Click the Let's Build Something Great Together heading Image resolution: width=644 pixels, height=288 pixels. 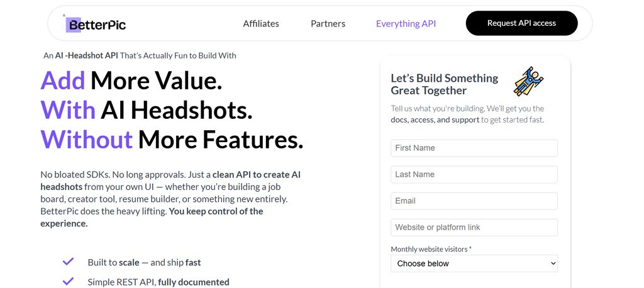[445, 84]
